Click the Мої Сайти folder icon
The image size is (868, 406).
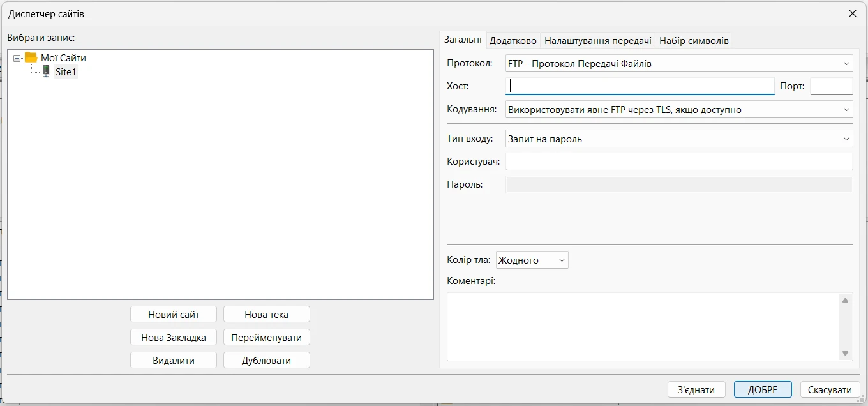pos(31,57)
